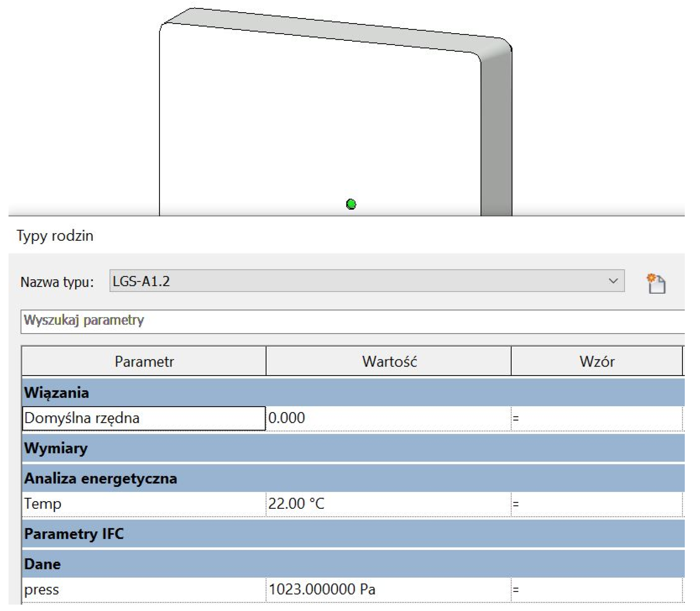Screen dimensions: 700x611
Task: Click the Parametr column header
Action: click(144, 361)
